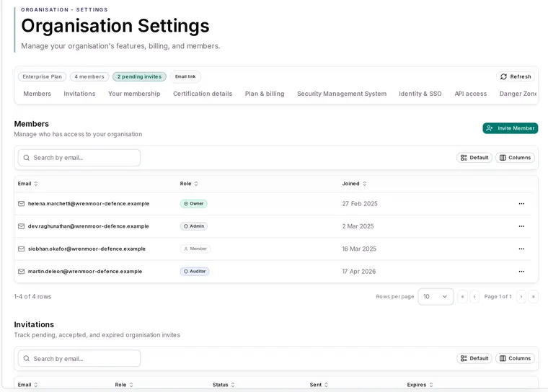Click the Member role badge
548x392 pixels.
(x=195, y=249)
